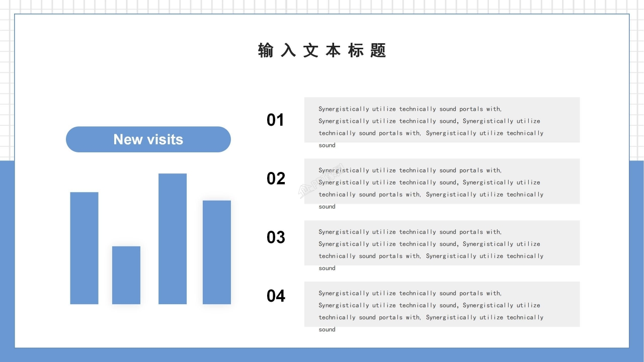Click the word "sound" under the fourth gray box
Screen dimensions: 644x362
click(327, 330)
